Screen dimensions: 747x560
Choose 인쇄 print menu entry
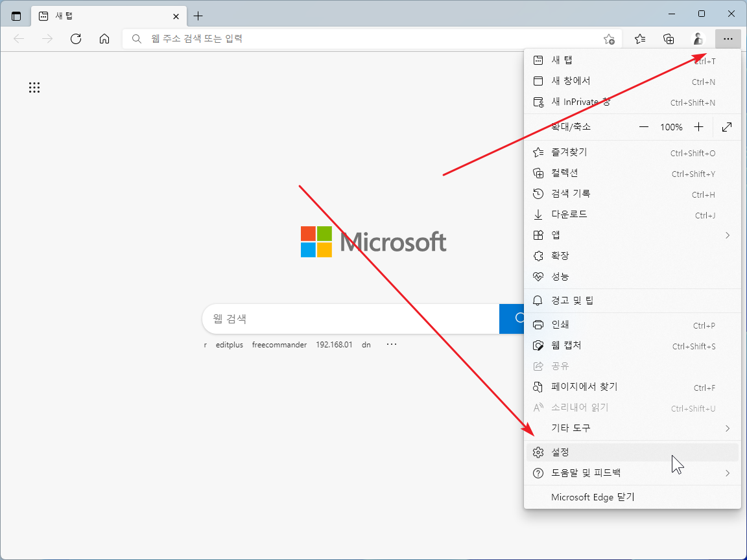(x=632, y=325)
